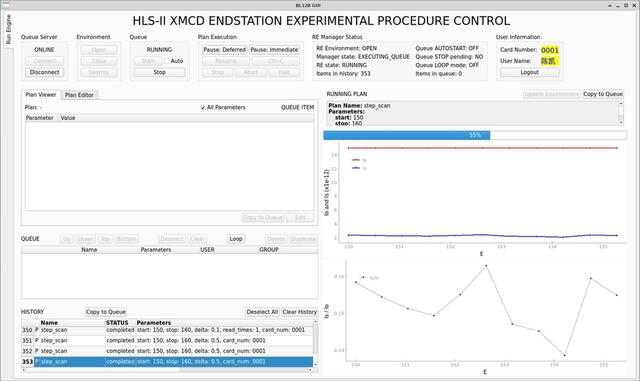Click Copy to Queue in History
Viewport: 640px width, 381px height.
click(x=106, y=312)
